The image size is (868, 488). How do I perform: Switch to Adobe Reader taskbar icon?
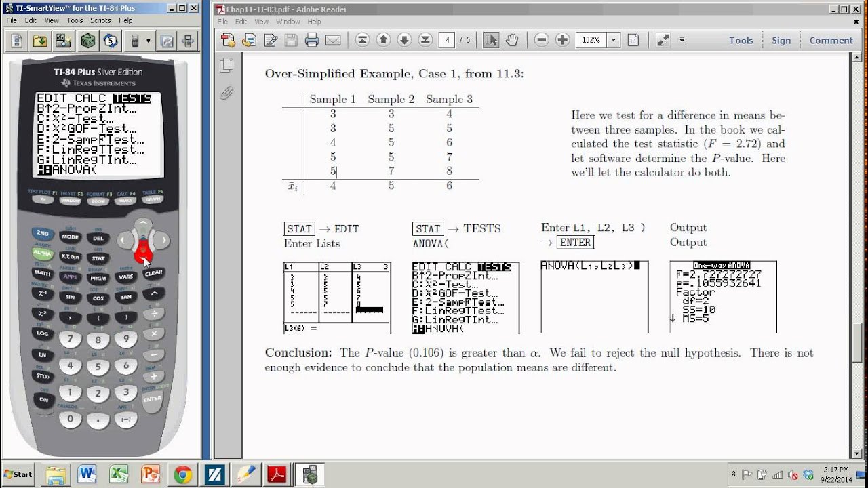click(277, 474)
